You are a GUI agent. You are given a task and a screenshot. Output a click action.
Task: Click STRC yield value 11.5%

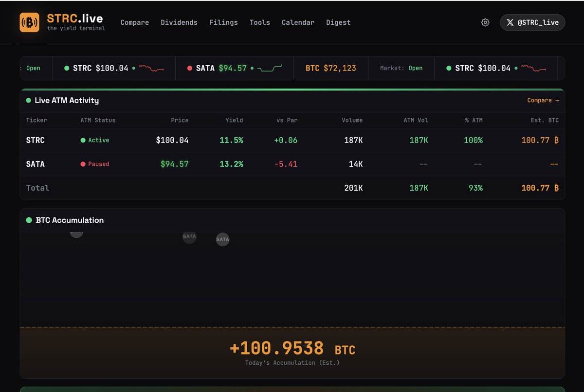coord(231,140)
